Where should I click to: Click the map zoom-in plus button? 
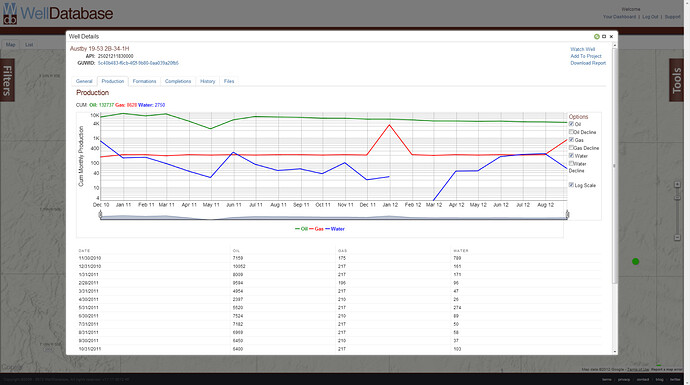pyautogui.click(x=677, y=184)
